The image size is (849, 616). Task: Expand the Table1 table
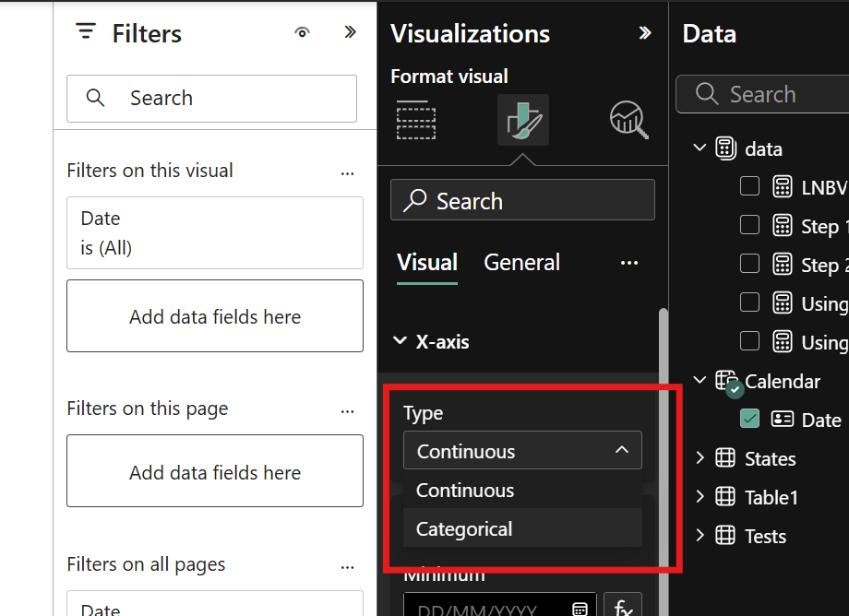click(700, 496)
